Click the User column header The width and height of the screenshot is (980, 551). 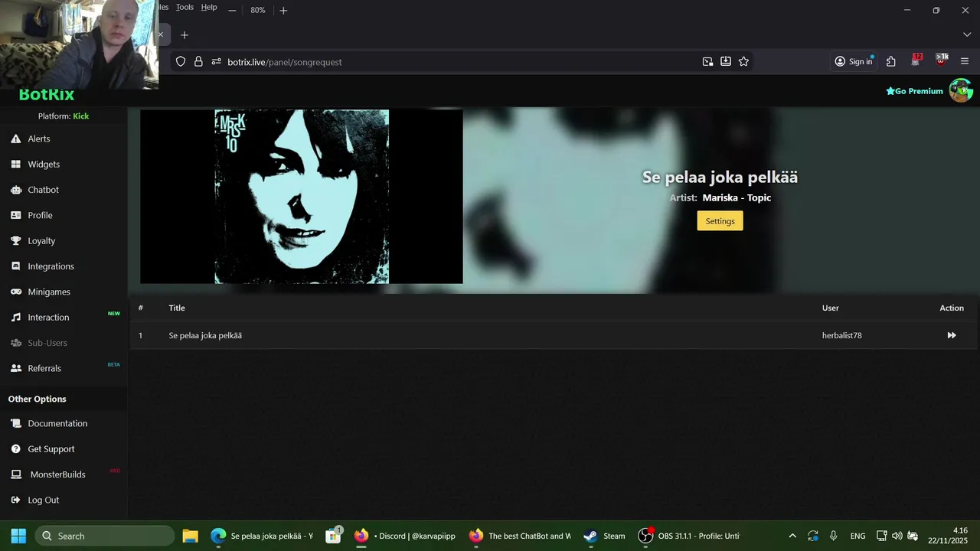pyautogui.click(x=831, y=308)
